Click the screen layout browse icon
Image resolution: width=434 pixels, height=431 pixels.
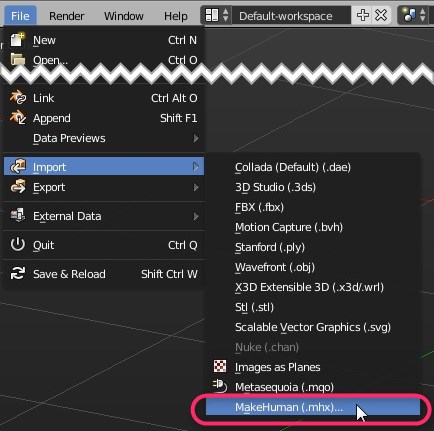212,15
